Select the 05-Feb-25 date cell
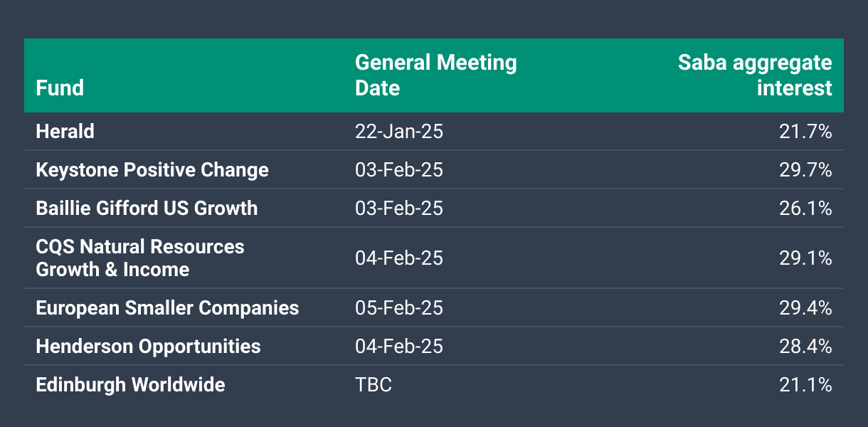868x427 pixels. [x=398, y=308]
